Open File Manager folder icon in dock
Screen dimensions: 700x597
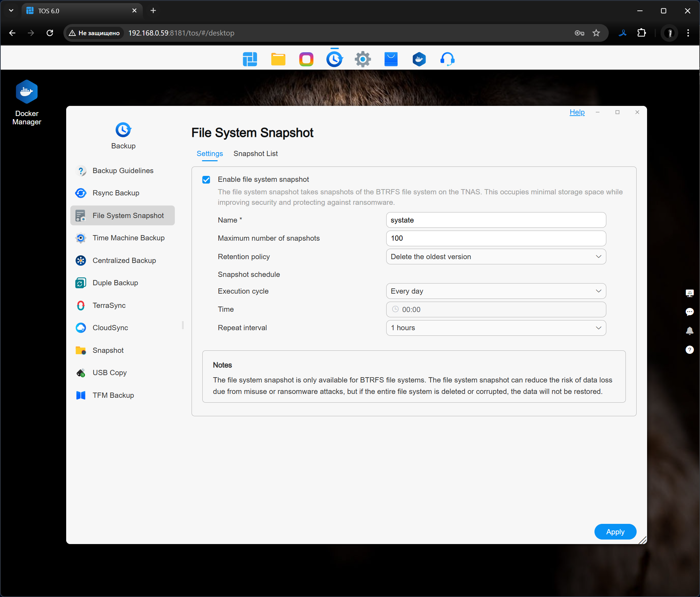278,59
